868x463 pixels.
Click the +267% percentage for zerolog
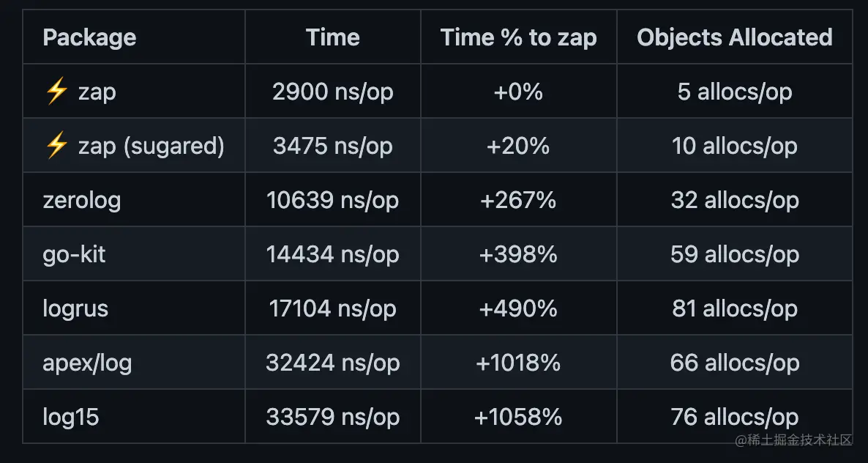coord(518,200)
